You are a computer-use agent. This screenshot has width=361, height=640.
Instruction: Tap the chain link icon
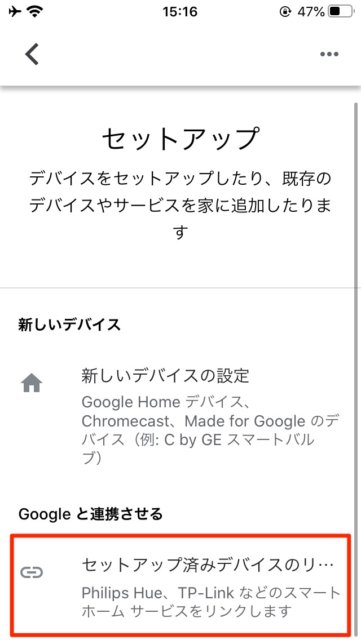point(32,573)
